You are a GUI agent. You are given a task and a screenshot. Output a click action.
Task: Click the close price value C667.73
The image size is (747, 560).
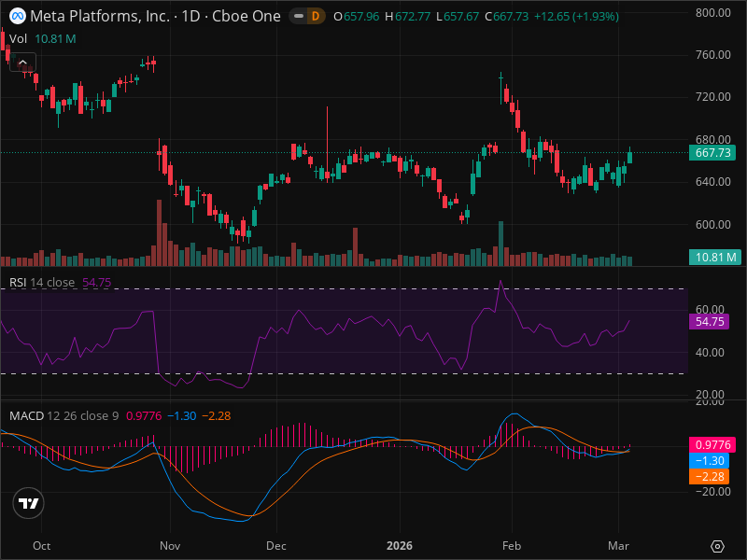[506, 17]
